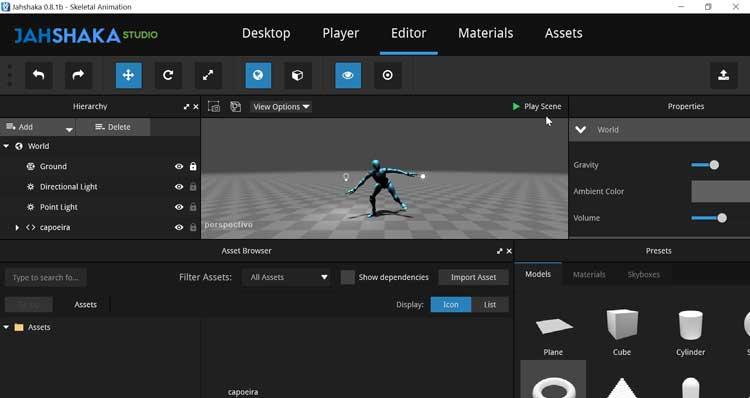This screenshot has width=750, height=398.
Task: Toggle Point Light visibility eye
Action: 179,207
